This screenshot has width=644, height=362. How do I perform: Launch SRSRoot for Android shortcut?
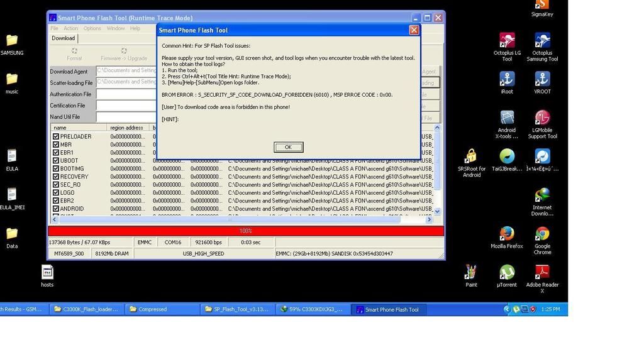click(x=471, y=156)
